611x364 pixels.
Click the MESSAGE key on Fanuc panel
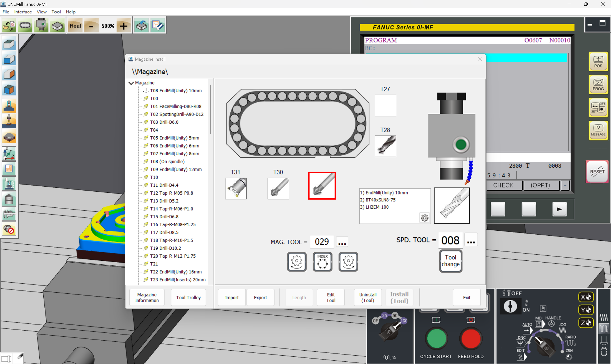click(598, 130)
